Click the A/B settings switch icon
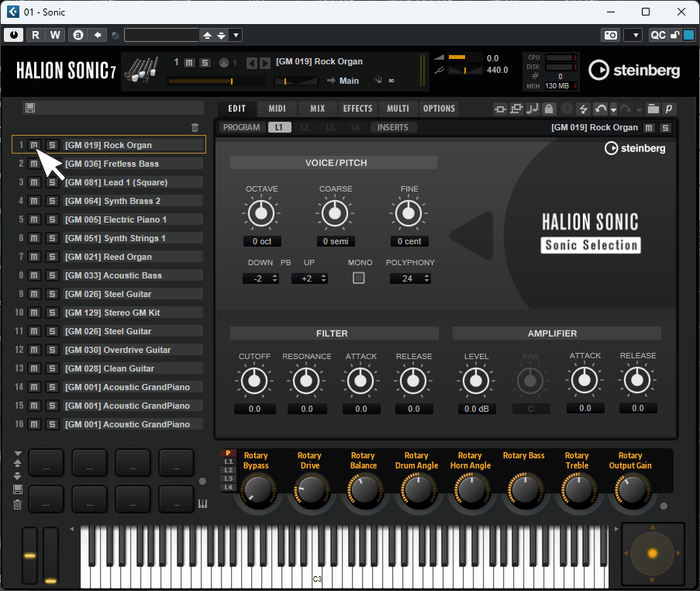Viewport: 700px width, 591px height. pos(78,35)
